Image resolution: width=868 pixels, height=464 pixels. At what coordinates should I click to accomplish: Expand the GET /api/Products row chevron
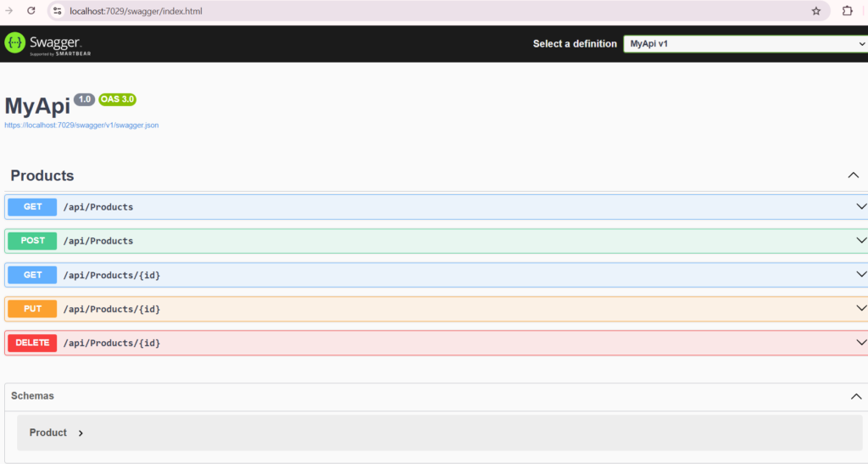tap(861, 206)
